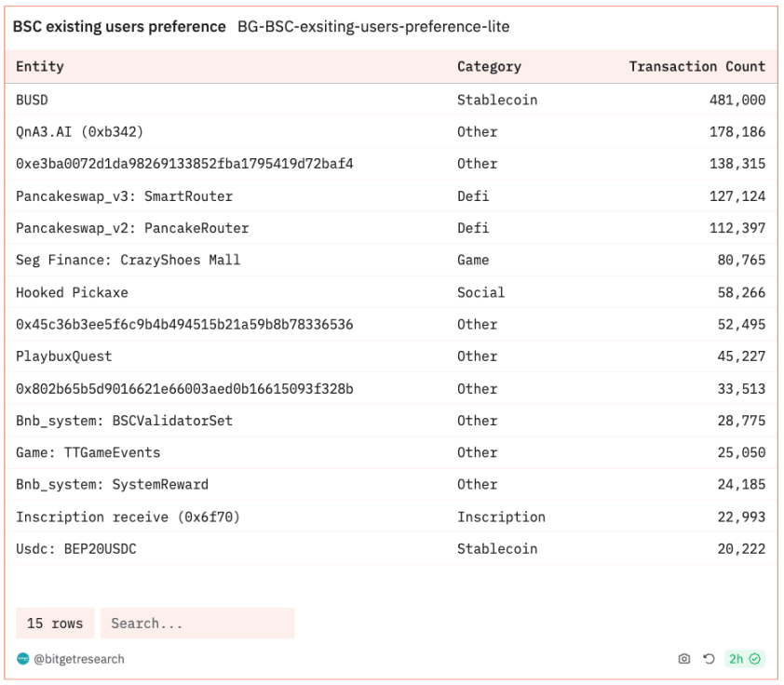Viewport: 784px width, 685px height.
Task: Click the refresh query icon
Action: pyautogui.click(x=708, y=659)
